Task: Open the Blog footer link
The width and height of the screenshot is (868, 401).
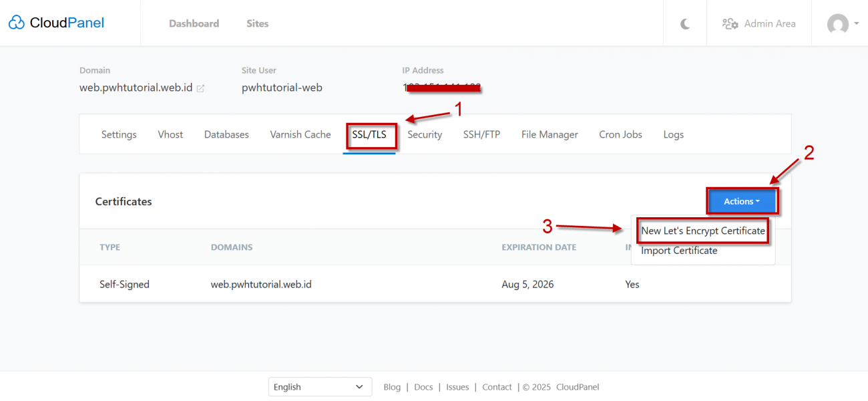Action: [x=392, y=387]
